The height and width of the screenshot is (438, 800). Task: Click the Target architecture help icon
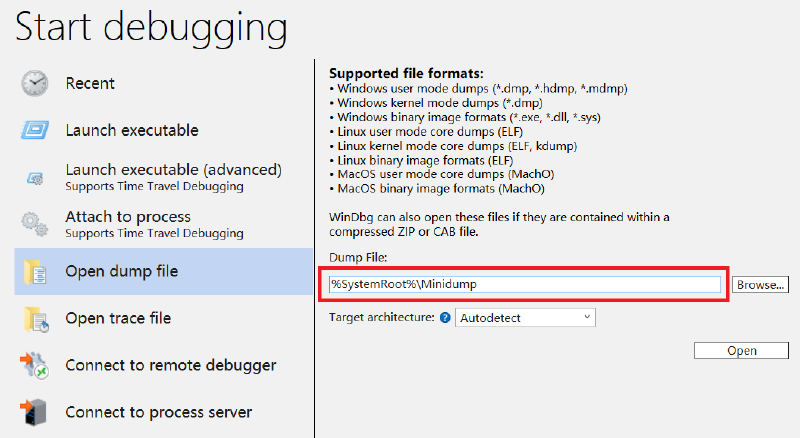tap(445, 318)
